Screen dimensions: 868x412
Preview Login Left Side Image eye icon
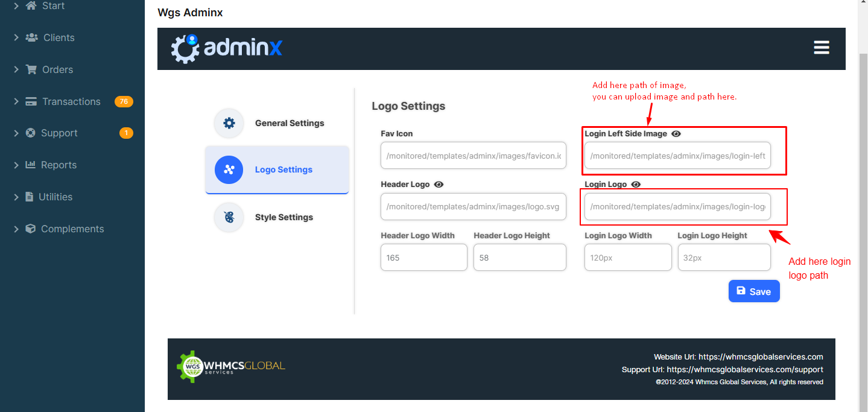(676, 134)
